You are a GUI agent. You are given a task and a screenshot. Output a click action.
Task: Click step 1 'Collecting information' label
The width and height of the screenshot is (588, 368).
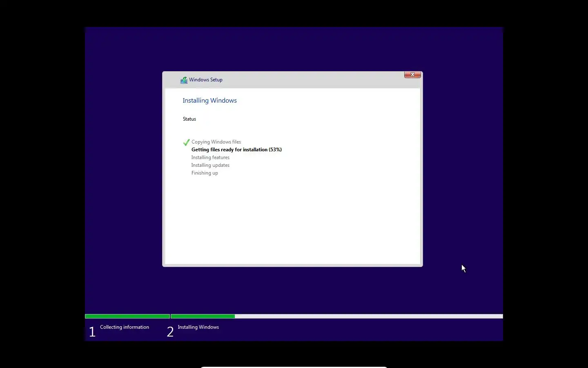coord(125,327)
